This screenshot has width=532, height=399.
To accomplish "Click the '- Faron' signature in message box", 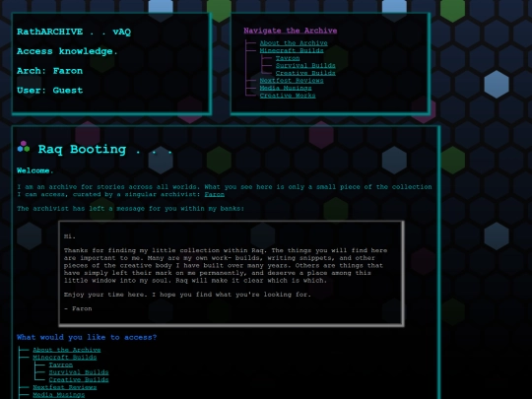I will pyautogui.click(x=78, y=308).
